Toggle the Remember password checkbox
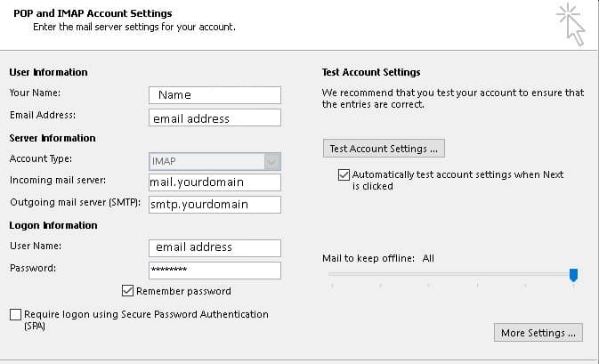Viewport: 599px width, 364px height. click(127, 291)
